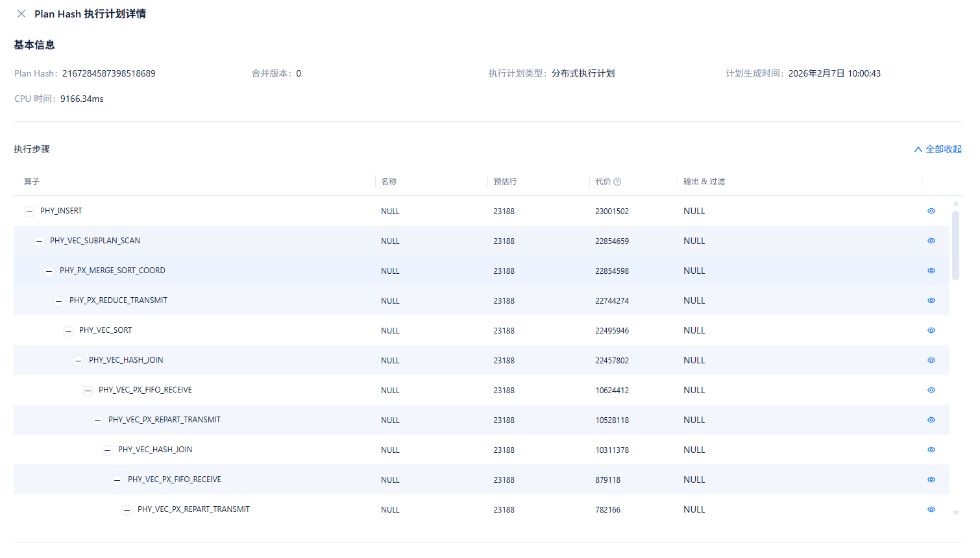Click eye icon for PHY_PX_REDUCE_TRANSMIT row
980x558 pixels.
pyautogui.click(x=931, y=300)
